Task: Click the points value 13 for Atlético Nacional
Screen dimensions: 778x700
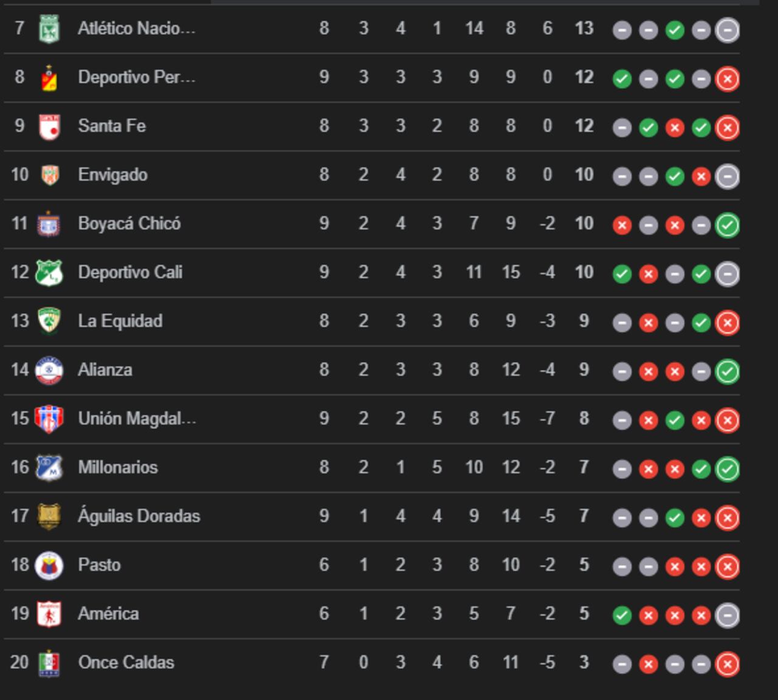Action: tap(584, 29)
